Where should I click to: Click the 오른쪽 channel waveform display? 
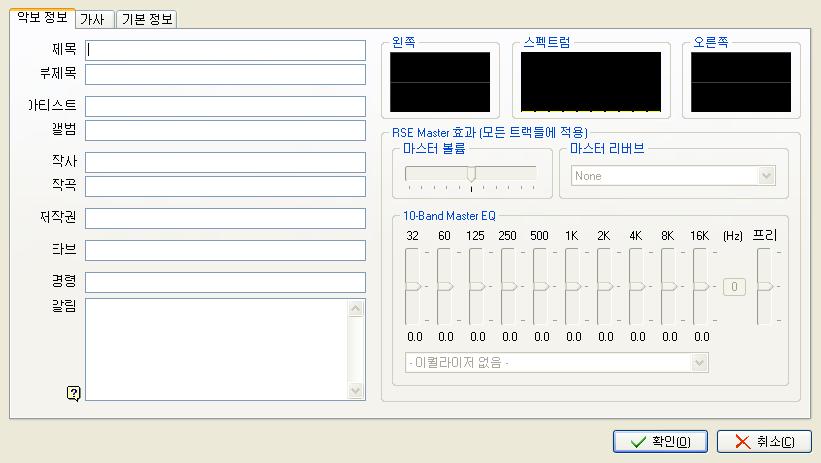pyautogui.click(x=741, y=82)
